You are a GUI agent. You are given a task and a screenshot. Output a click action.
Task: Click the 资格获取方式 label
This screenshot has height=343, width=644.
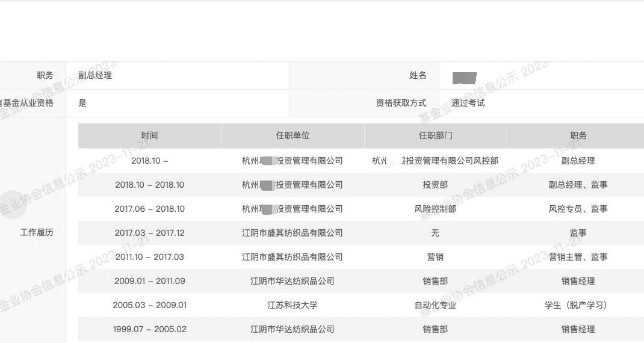401,103
